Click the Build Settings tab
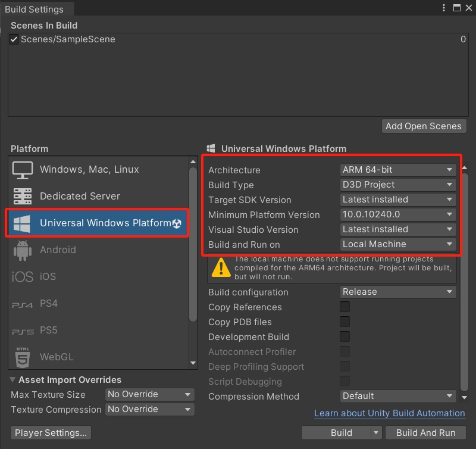This screenshot has height=449, width=476. [x=34, y=10]
